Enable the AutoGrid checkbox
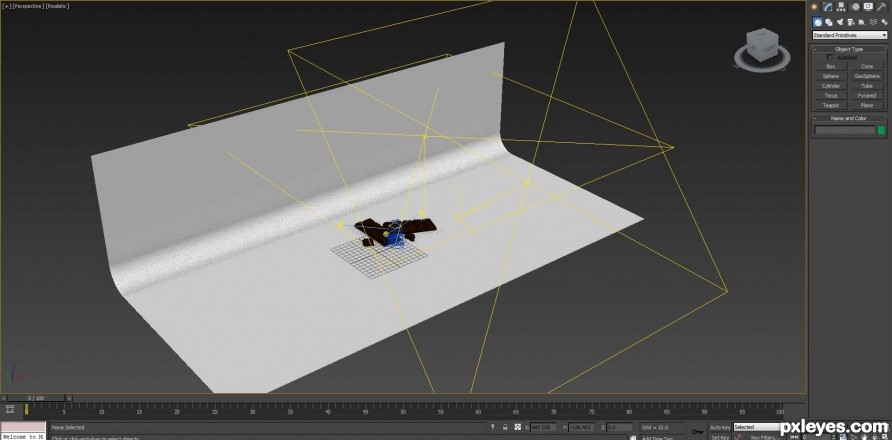Viewport: 892px width, 440px height. coord(830,57)
